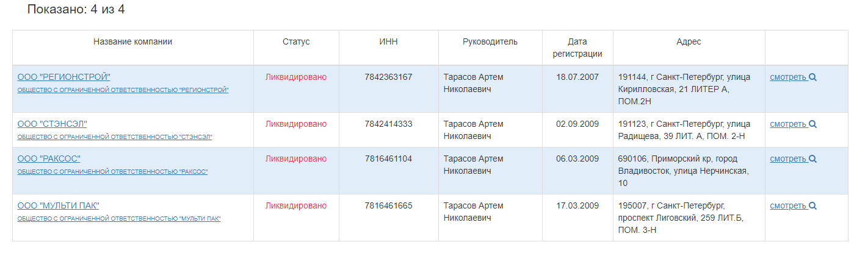Follow full legal name link for РЕГИОНСТРОЙ
Viewport: 868px width, 253px height.
tap(123, 90)
